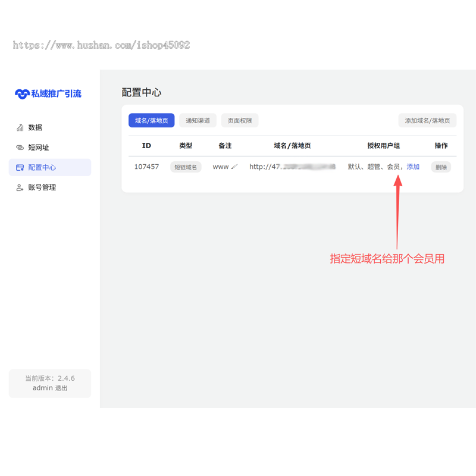
Task: Click the 短网址 link icon in the sidebar
Action: tap(20, 148)
